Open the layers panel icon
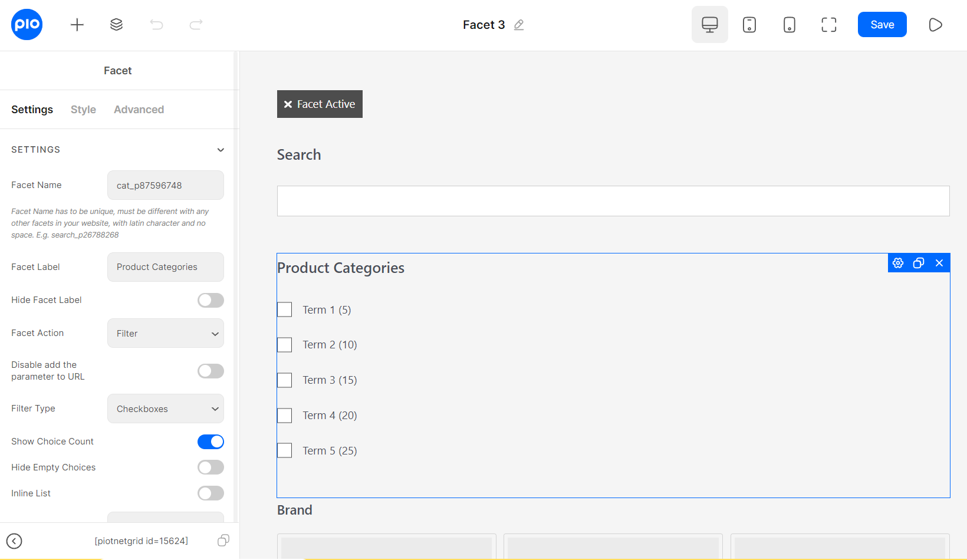 (x=116, y=24)
